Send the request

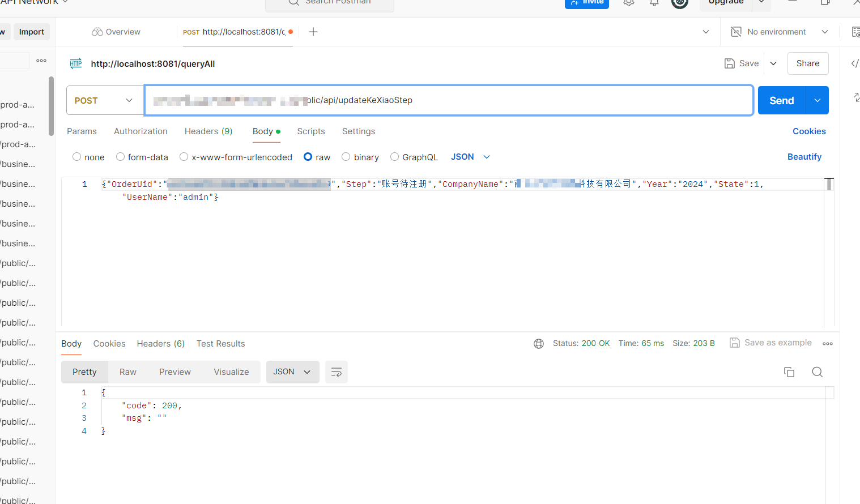point(782,101)
